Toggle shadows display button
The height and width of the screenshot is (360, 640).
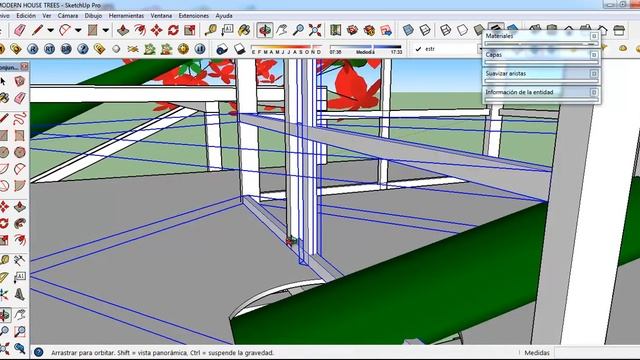tap(222, 49)
